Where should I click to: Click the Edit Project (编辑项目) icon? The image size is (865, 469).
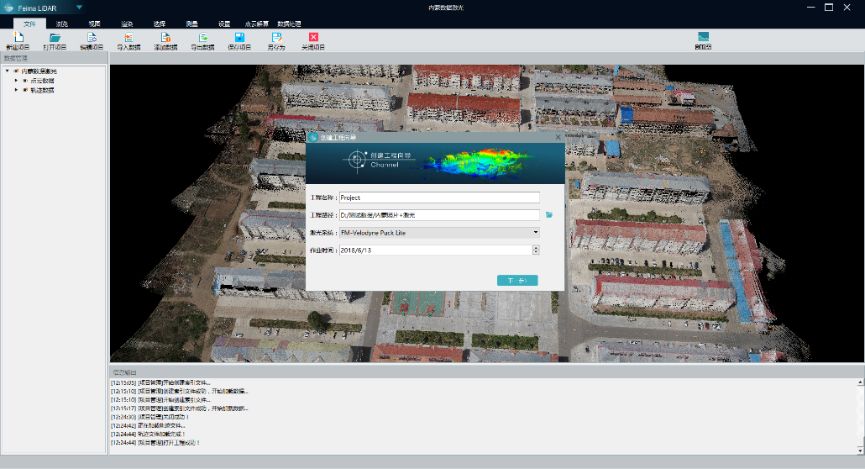tap(92, 38)
